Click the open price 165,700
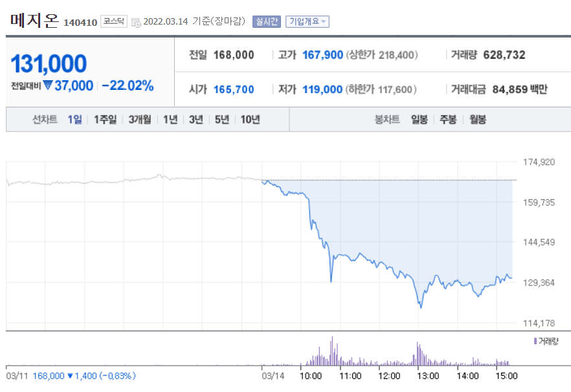Screen dimensions: 571x392 tap(234, 89)
